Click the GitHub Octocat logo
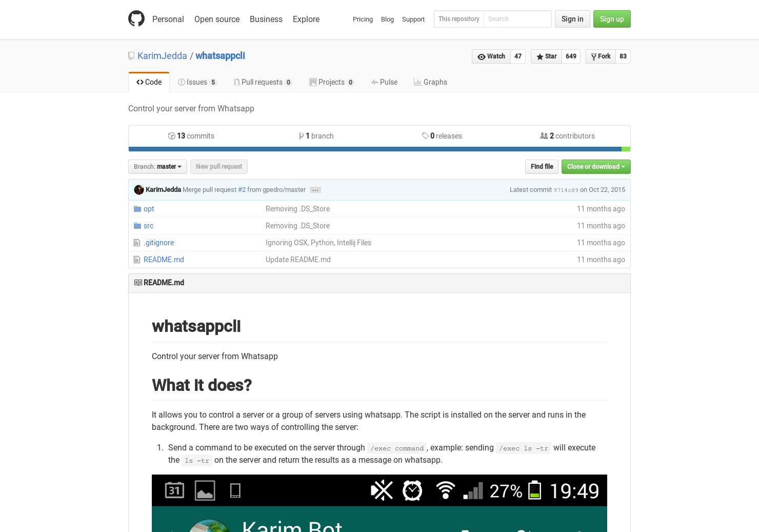The height and width of the screenshot is (532, 759). coord(136,18)
